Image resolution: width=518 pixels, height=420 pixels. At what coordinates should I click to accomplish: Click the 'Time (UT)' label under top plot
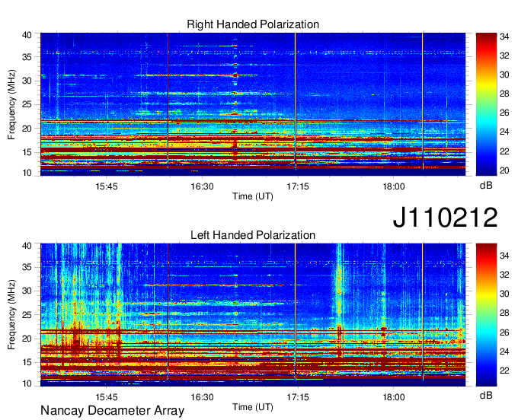coord(253,196)
